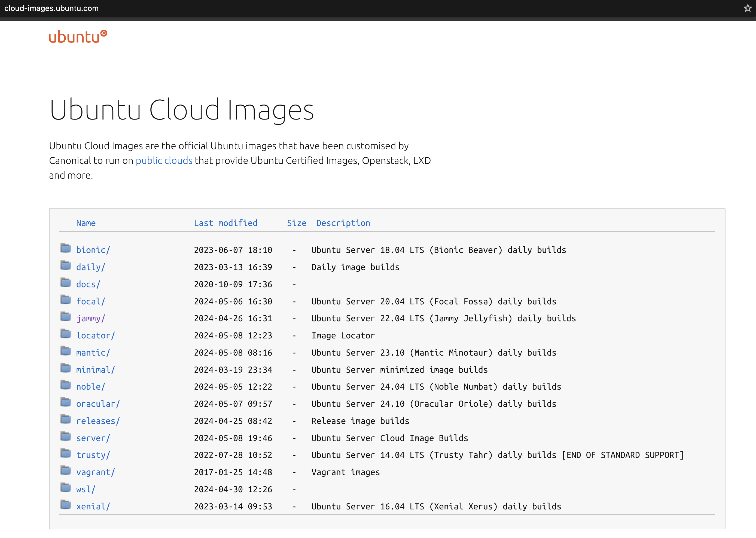This screenshot has height=538, width=756.
Task: Open the bionic/ directory link
Action: tap(93, 250)
